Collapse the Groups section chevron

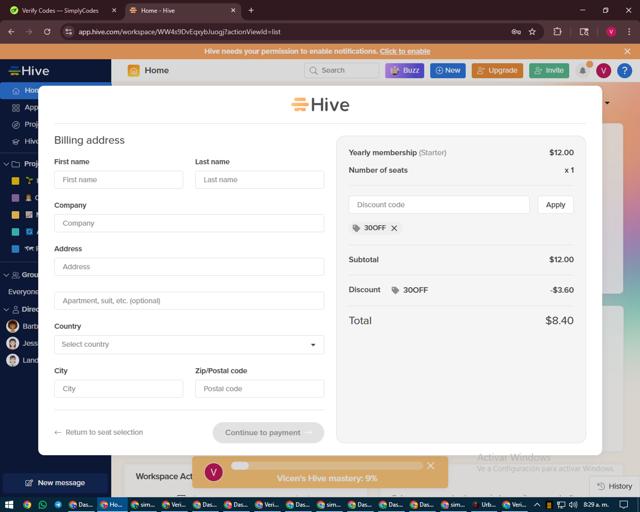(x=6, y=275)
